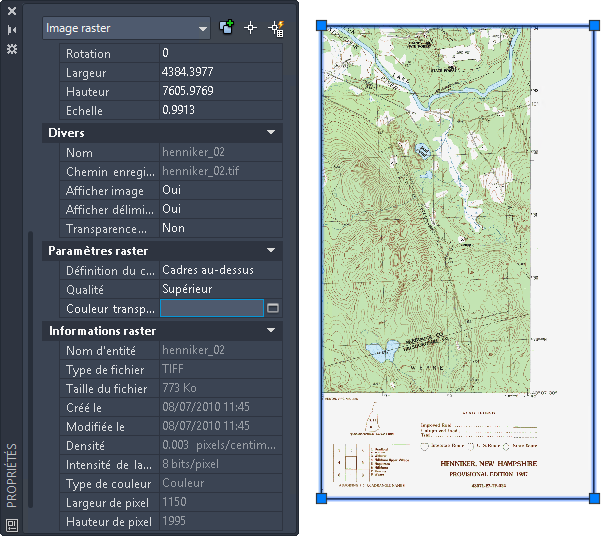Viewport: 601px width, 536px height.
Task: Click the PROPRIÉTÉS vertical title bar
Action: tap(12, 475)
